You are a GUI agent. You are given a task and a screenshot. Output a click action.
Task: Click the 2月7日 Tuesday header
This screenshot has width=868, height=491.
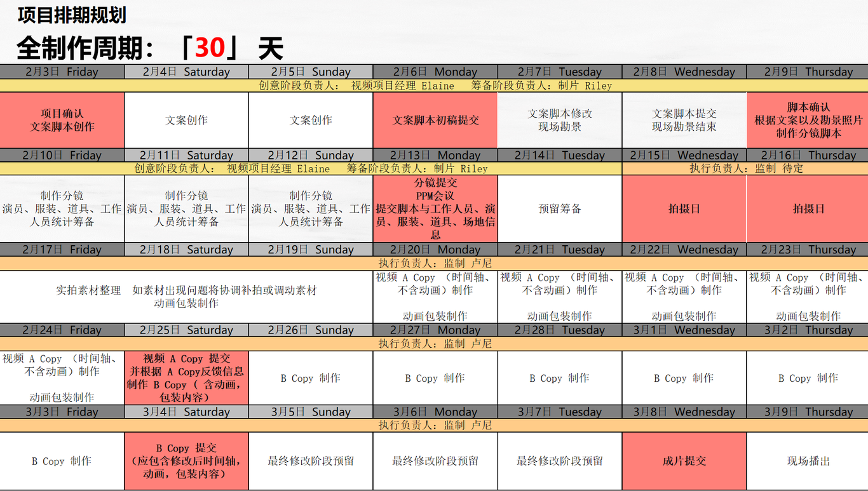[560, 72]
